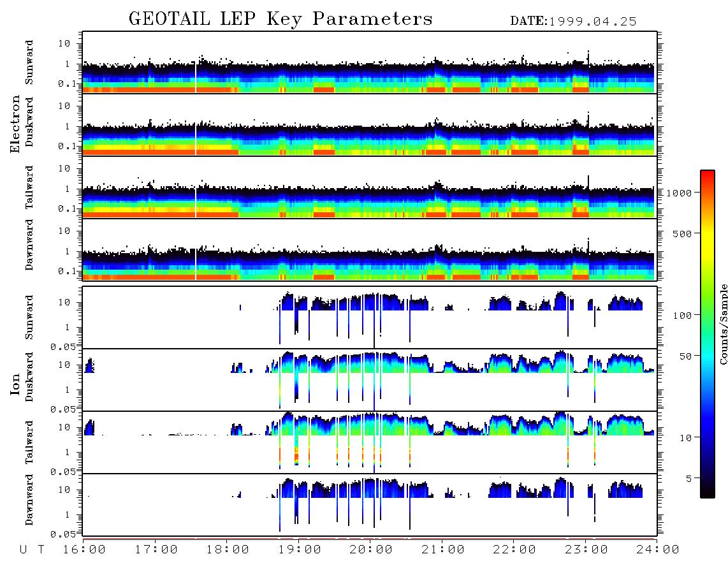Click the Electron Tailward spectrogram plot
Screen dimensions: 728x561
point(370,187)
